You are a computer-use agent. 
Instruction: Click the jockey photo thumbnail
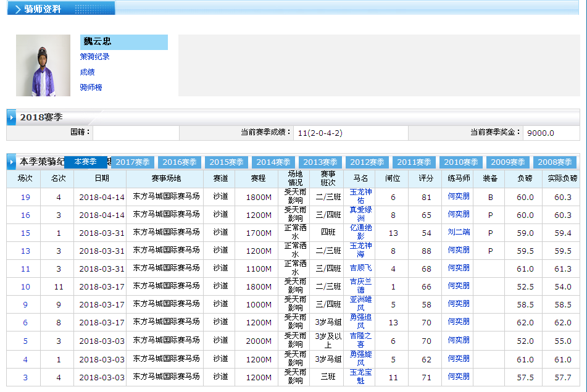[x=43, y=65]
